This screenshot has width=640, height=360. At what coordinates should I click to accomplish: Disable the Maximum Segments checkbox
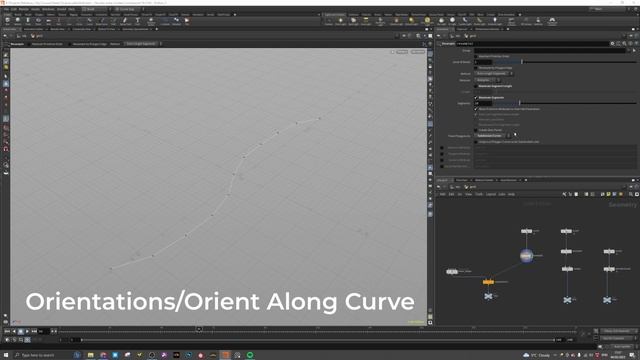pos(476,98)
